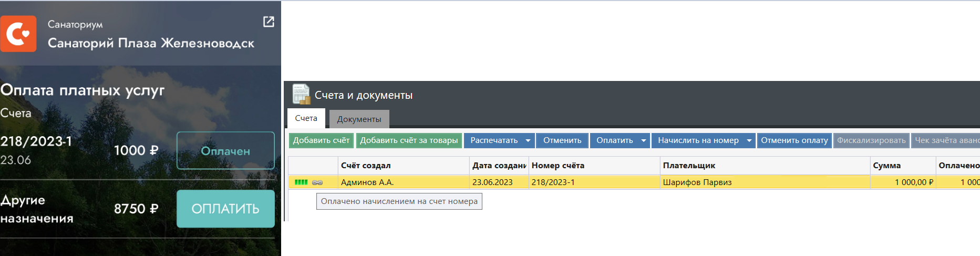Click the chain link icon in invoice row
The image size is (980, 256).
(x=317, y=182)
